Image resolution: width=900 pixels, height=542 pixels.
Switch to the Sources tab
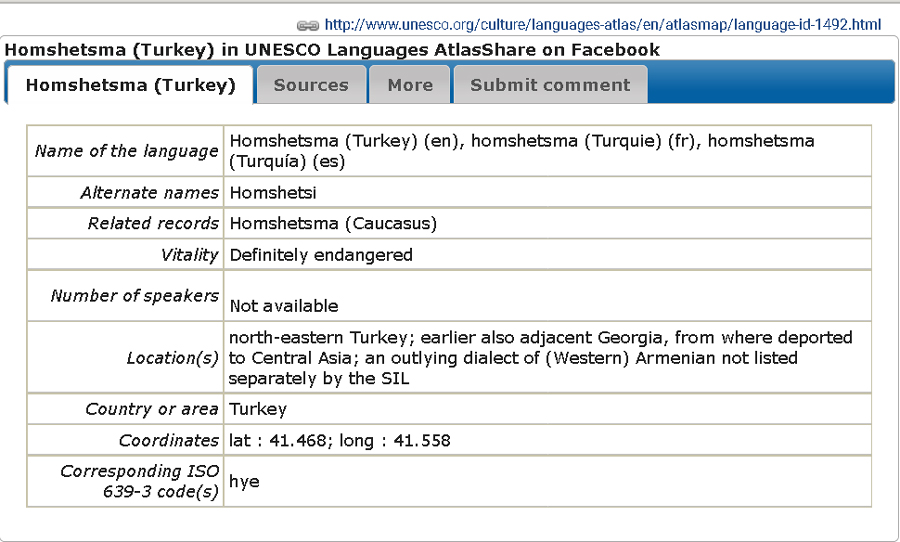(x=311, y=85)
